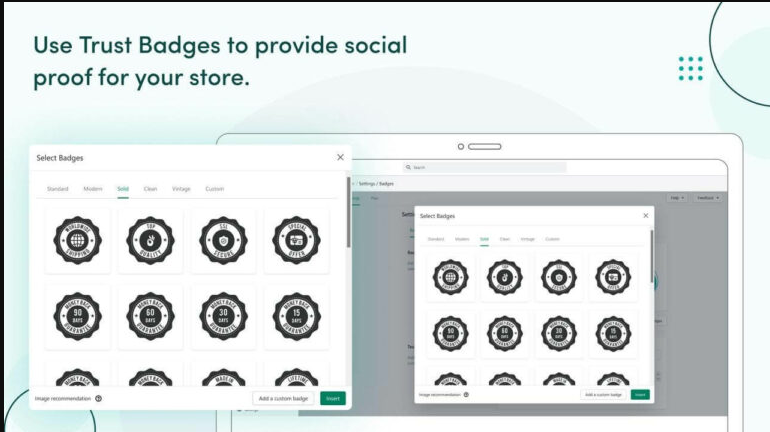The height and width of the screenshot is (432, 770).
Task: Select SSL Secure badge in tablet dialog
Action: (x=559, y=277)
